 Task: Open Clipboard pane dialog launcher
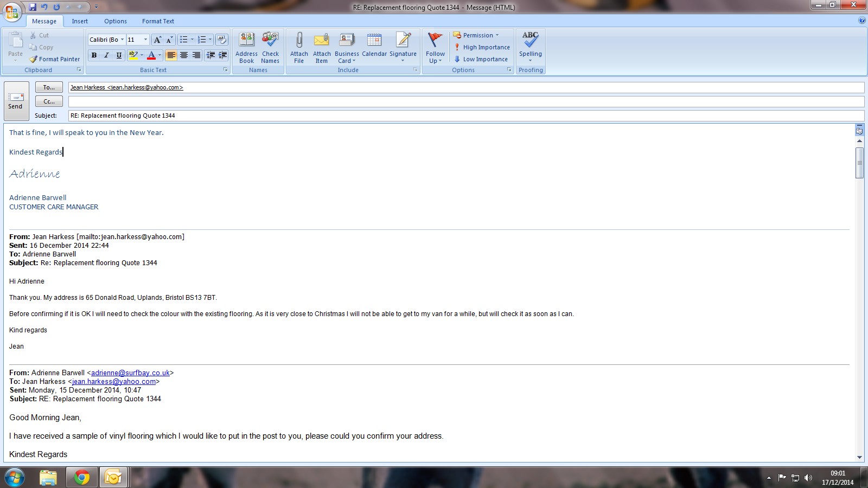point(79,70)
